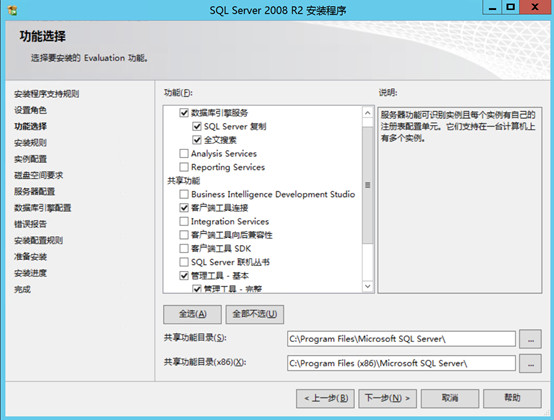
Task: Check the Analysis Services checkbox
Action: [184, 153]
